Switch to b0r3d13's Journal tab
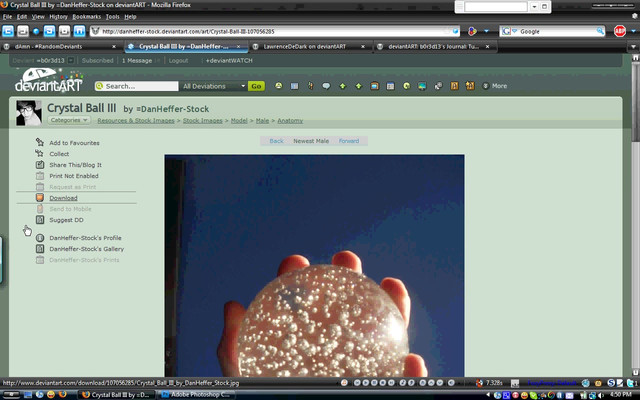 coord(434,47)
